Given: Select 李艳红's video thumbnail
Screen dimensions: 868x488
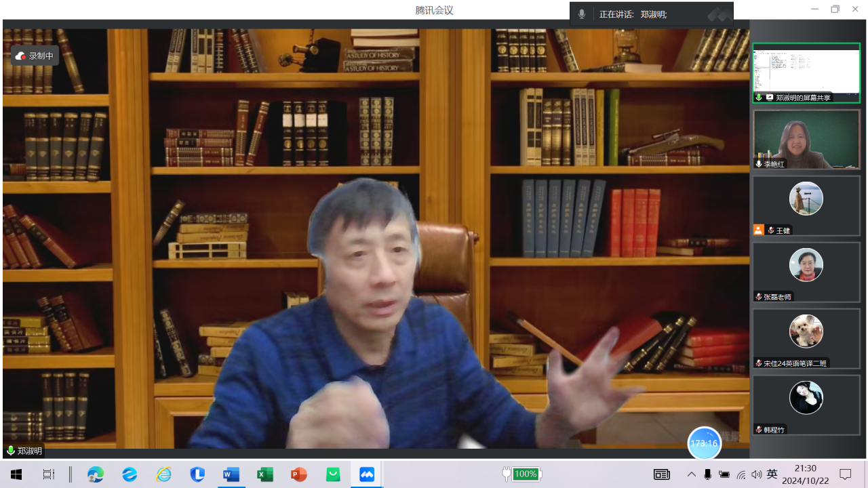Looking at the screenshot, I should click(806, 139).
